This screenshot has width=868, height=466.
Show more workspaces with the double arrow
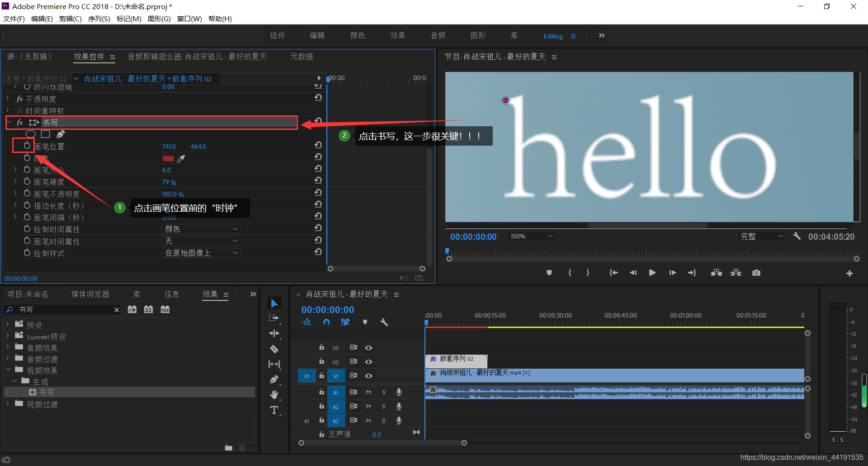point(602,35)
